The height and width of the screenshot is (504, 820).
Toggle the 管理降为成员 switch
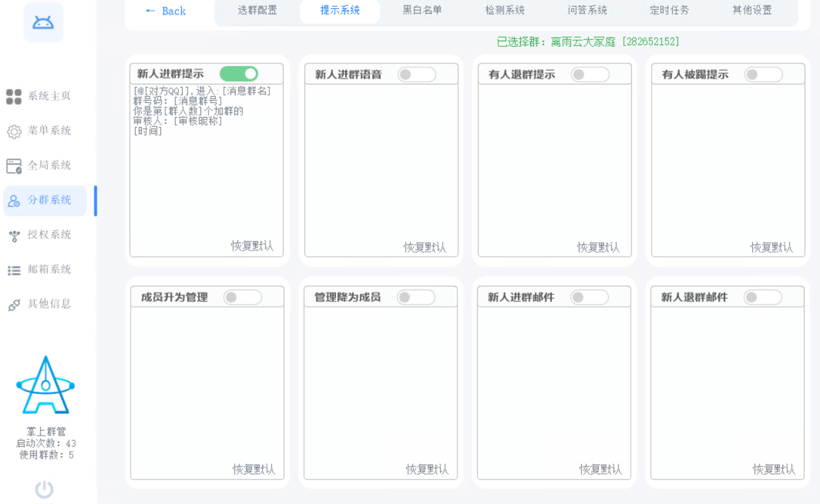[416, 297]
